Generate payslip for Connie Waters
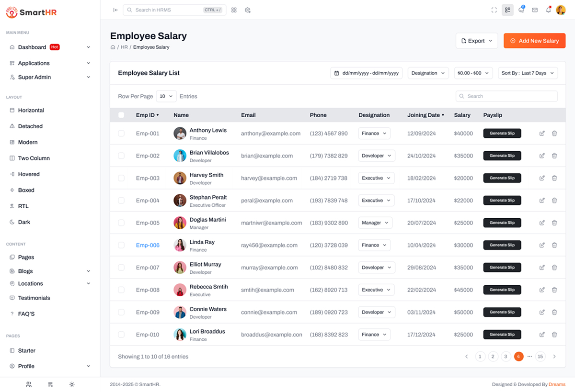The height and width of the screenshot is (392, 575). [x=502, y=312]
